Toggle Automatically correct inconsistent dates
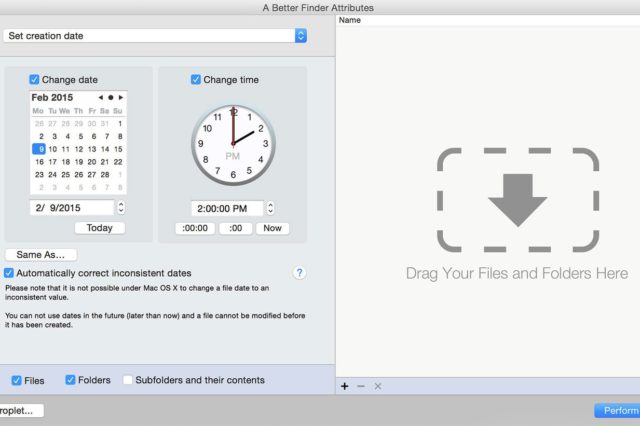The image size is (640, 426). click(x=9, y=273)
